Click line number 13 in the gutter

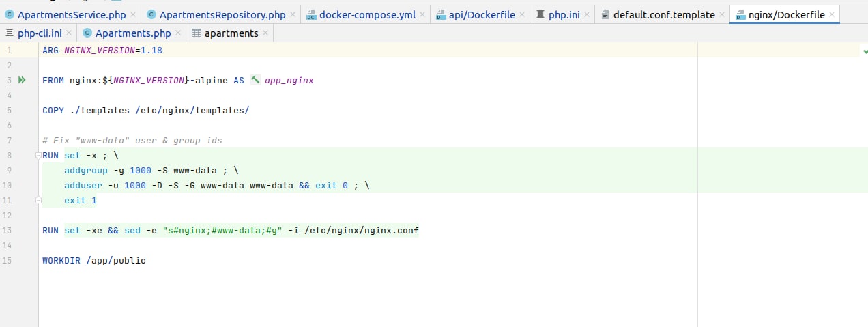pos(8,231)
